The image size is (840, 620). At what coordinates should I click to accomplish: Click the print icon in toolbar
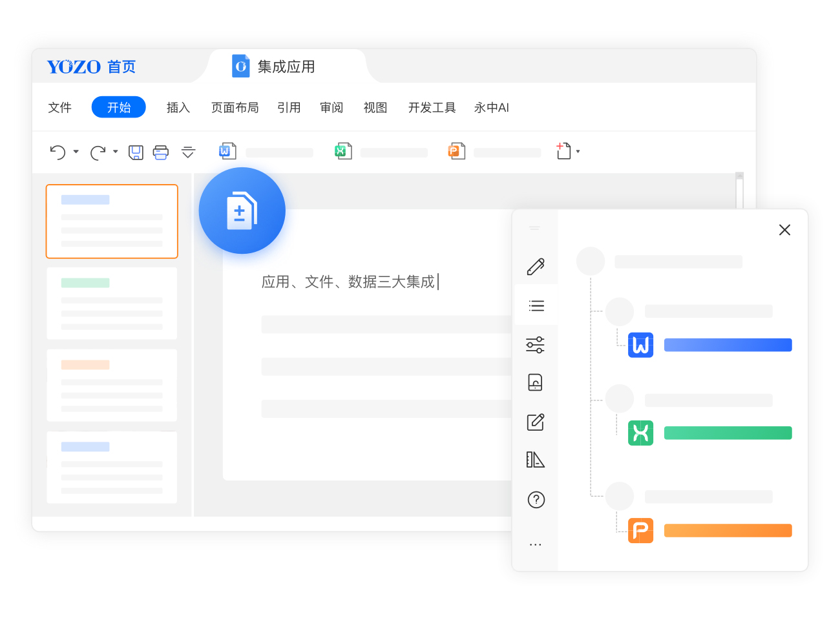point(161,152)
